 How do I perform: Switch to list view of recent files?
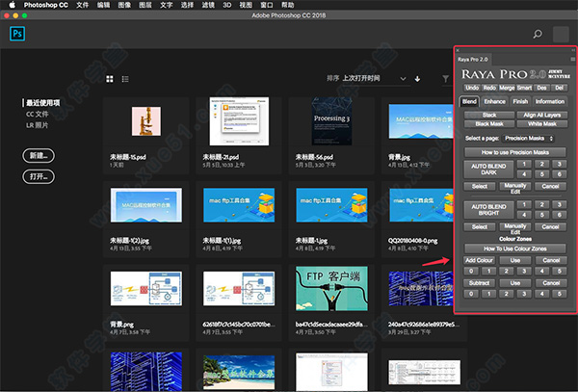(x=125, y=79)
